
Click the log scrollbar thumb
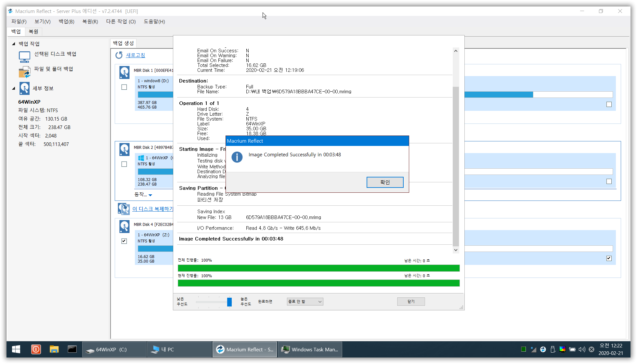(456, 166)
